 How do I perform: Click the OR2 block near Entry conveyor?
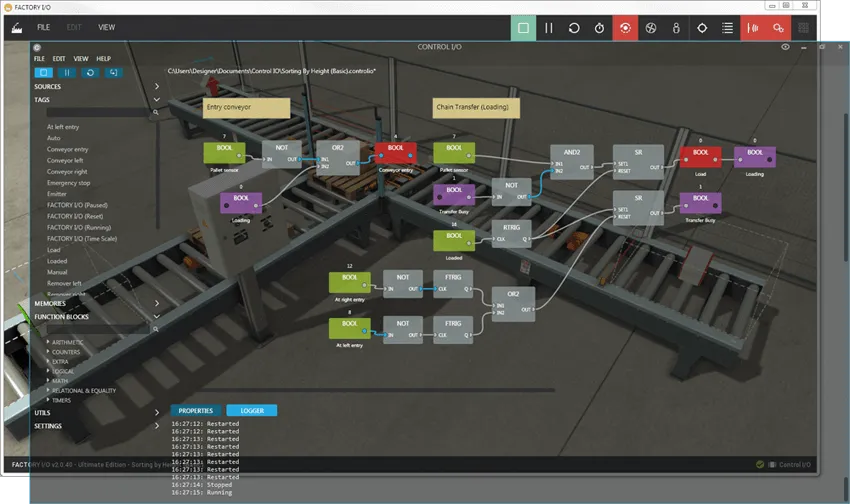coord(338,158)
